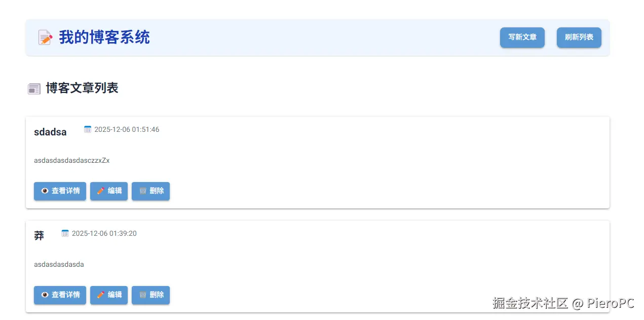View details of the sdadsa post

coord(60,191)
